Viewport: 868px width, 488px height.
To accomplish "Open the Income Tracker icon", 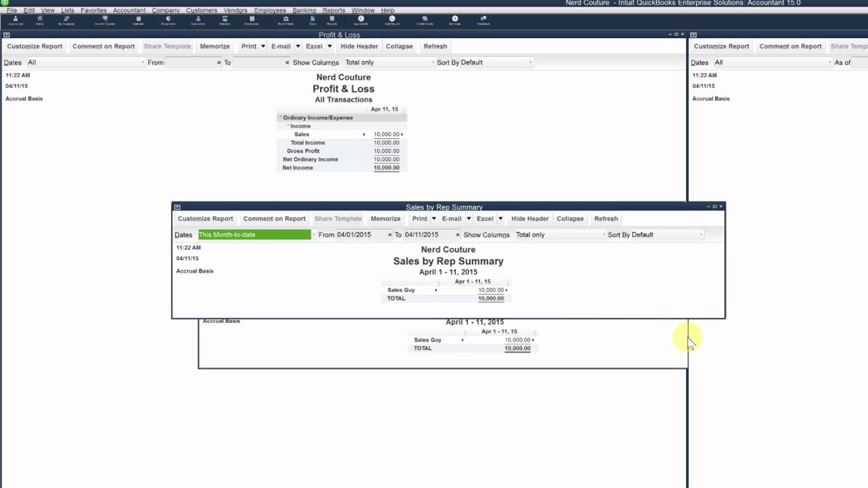I will point(105,20).
